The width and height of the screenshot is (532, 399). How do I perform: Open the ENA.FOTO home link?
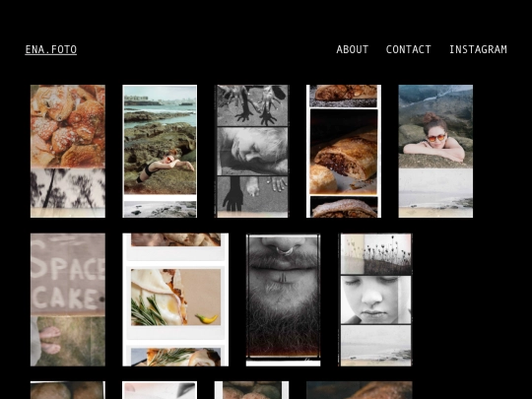click(51, 49)
